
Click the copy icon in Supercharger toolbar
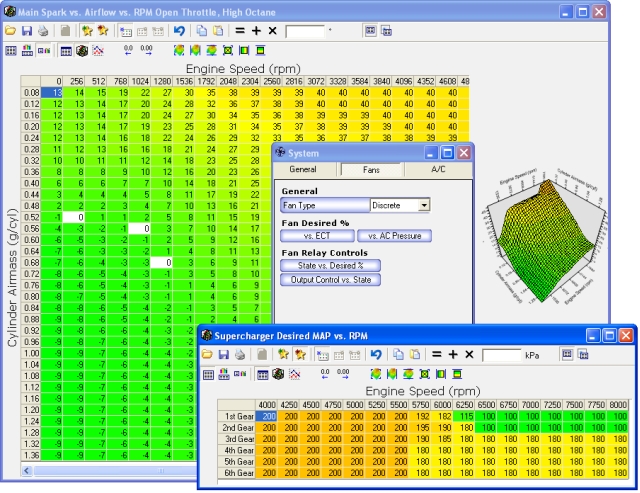pyautogui.click(x=398, y=355)
